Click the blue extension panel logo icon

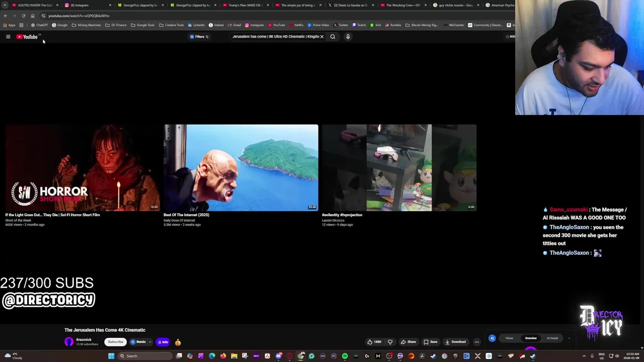click(x=492, y=338)
